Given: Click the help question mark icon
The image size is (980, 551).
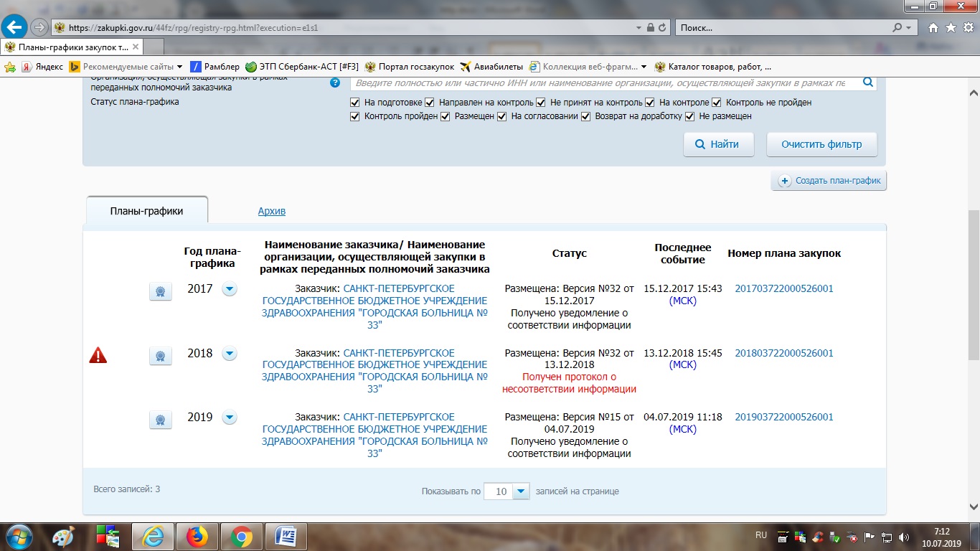Looking at the screenshot, I should (334, 83).
